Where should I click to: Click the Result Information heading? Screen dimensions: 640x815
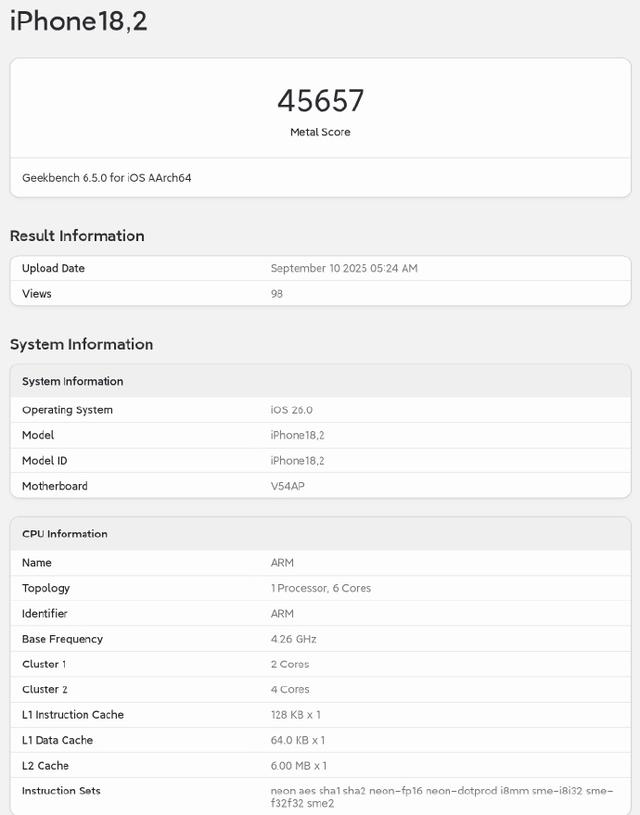77,235
